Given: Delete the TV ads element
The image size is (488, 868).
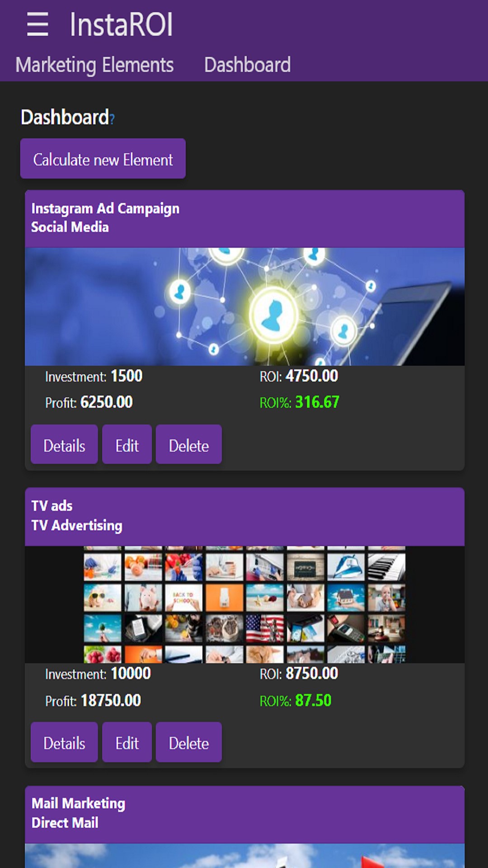Looking at the screenshot, I should pyautogui.click(x=189, y=742).
